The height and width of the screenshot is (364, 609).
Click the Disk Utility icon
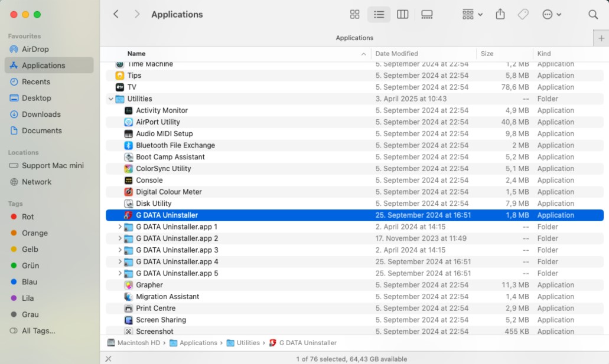click(128, 204)
